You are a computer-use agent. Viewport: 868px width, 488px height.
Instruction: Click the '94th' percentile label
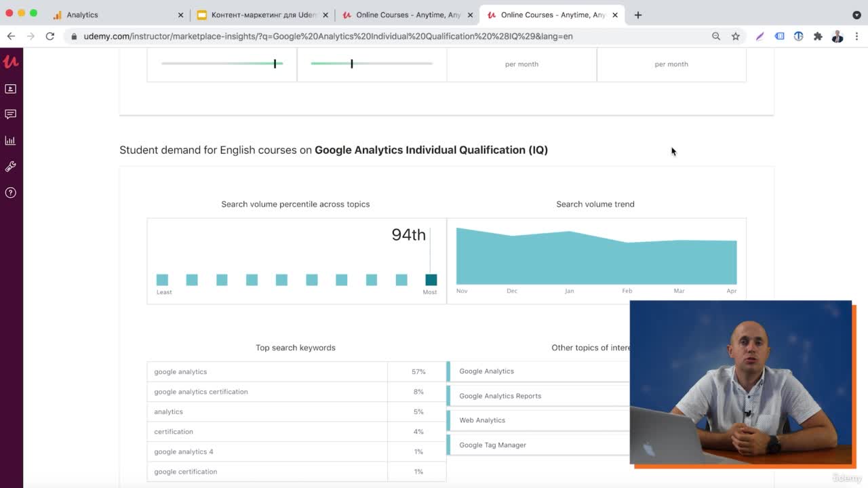point(408,235)
